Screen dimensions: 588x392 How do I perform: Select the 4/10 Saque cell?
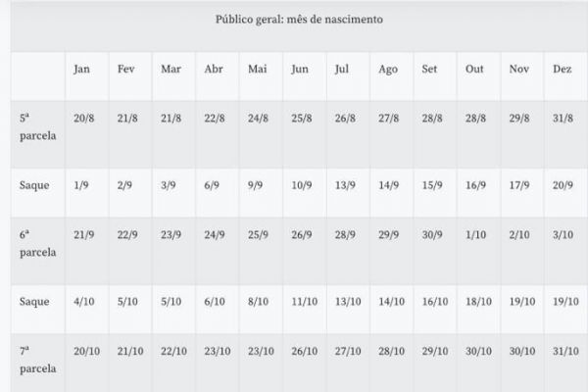click(x=83, y=302)
